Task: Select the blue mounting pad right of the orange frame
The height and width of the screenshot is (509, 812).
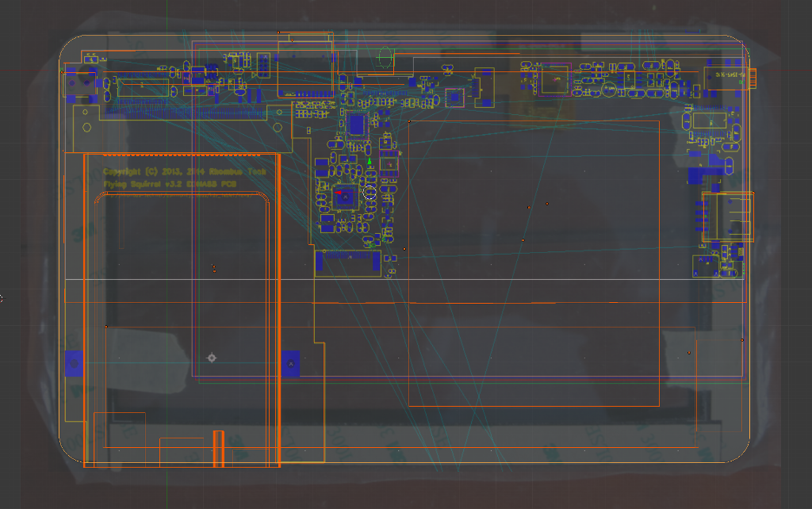Action: click(290, 363)
